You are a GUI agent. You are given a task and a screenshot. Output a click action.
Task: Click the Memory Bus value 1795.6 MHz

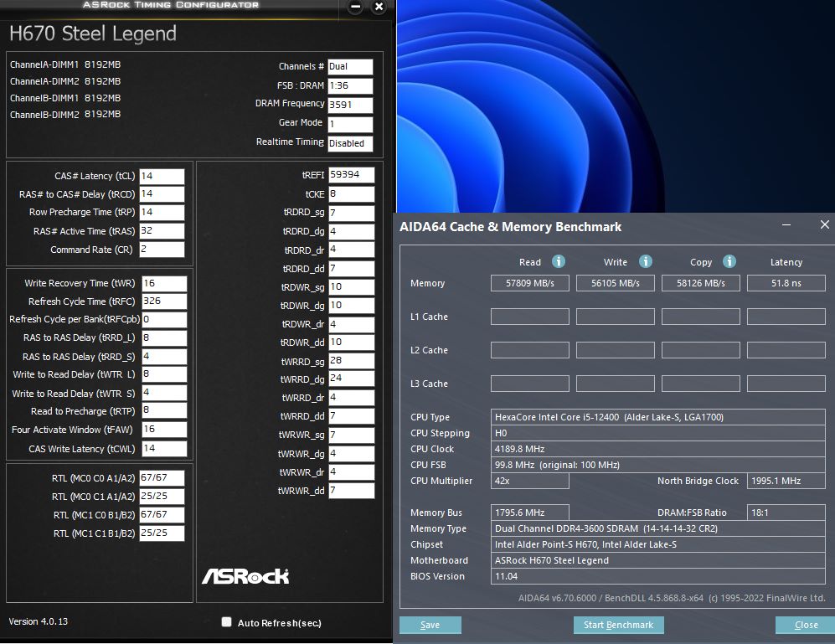coord(530,513)
